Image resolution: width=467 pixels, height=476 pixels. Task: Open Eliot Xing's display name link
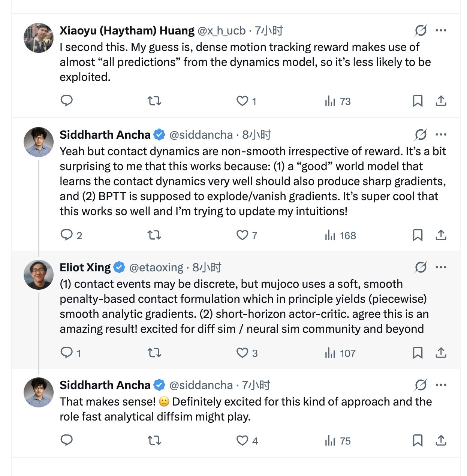(85, 268)
